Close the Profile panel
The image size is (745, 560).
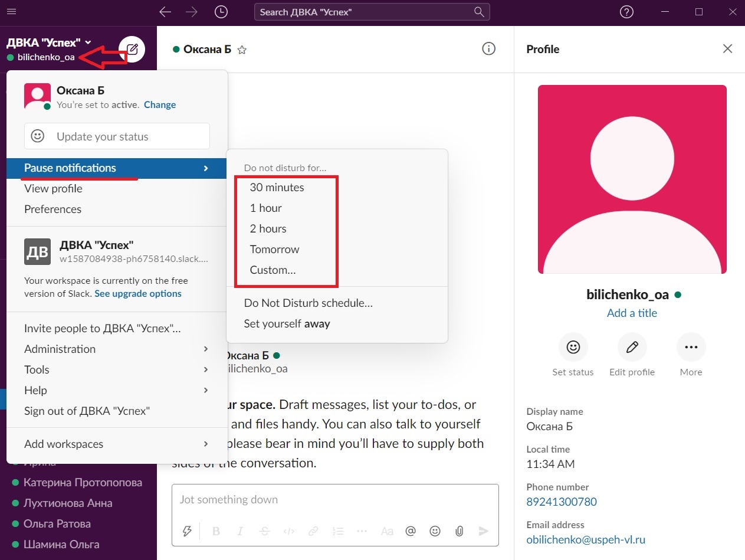[x=727, y=49]
